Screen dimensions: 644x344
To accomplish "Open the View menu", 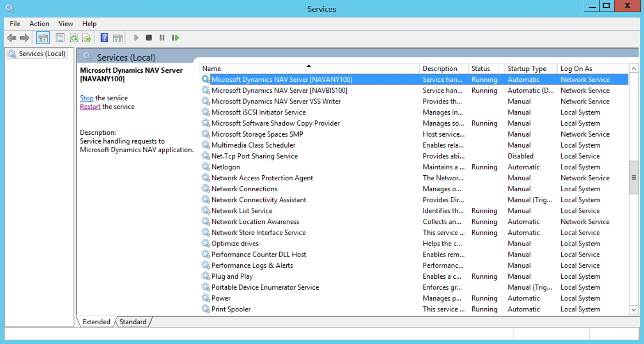I will point(66,23).
